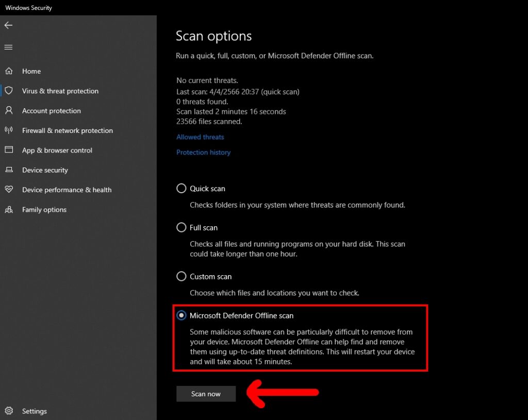Click the Firewall & network protection icon

pos(9,130)
